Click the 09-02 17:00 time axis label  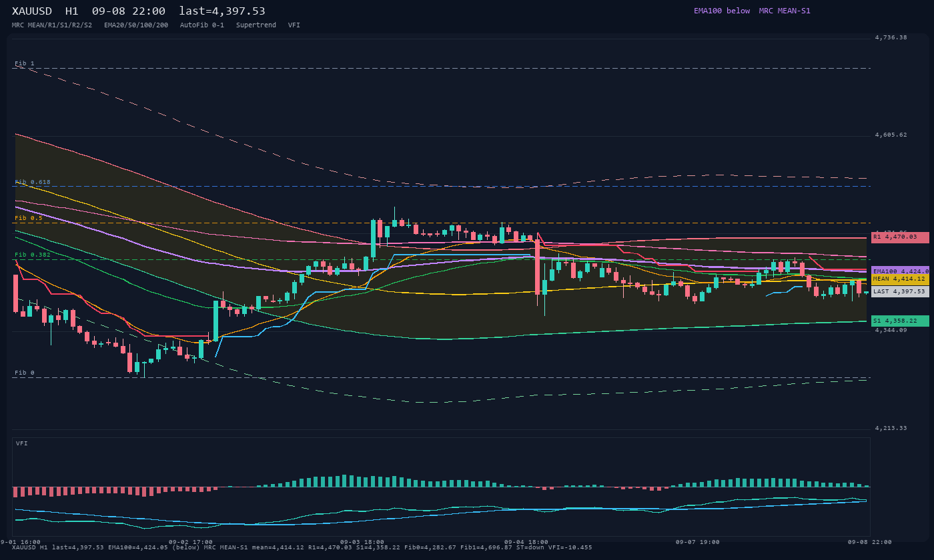190,542
